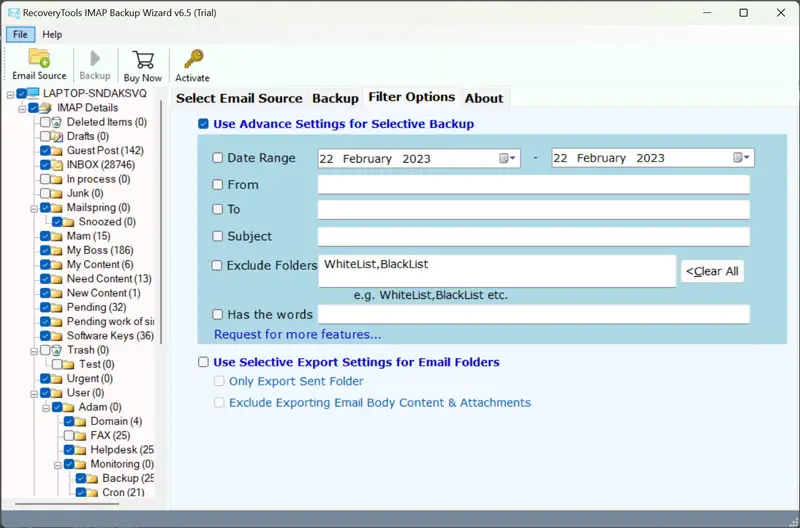Open the Request for more features link
800x528 pixels.
point(297,335)
